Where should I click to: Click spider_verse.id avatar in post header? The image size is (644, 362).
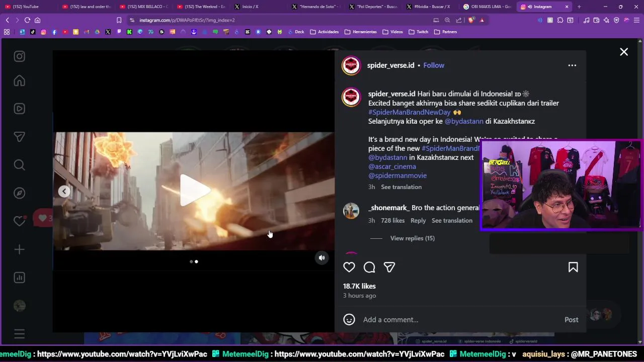click(x=351, y=65)
